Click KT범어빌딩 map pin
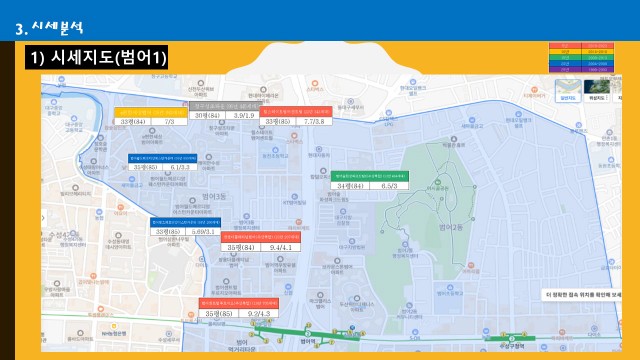The image size is (640, 360). 294,197
